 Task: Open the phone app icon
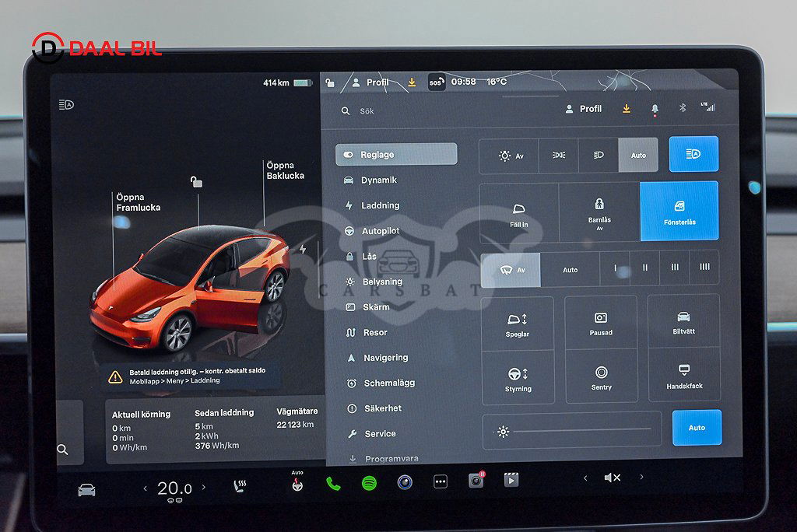[x=333, y=483]
